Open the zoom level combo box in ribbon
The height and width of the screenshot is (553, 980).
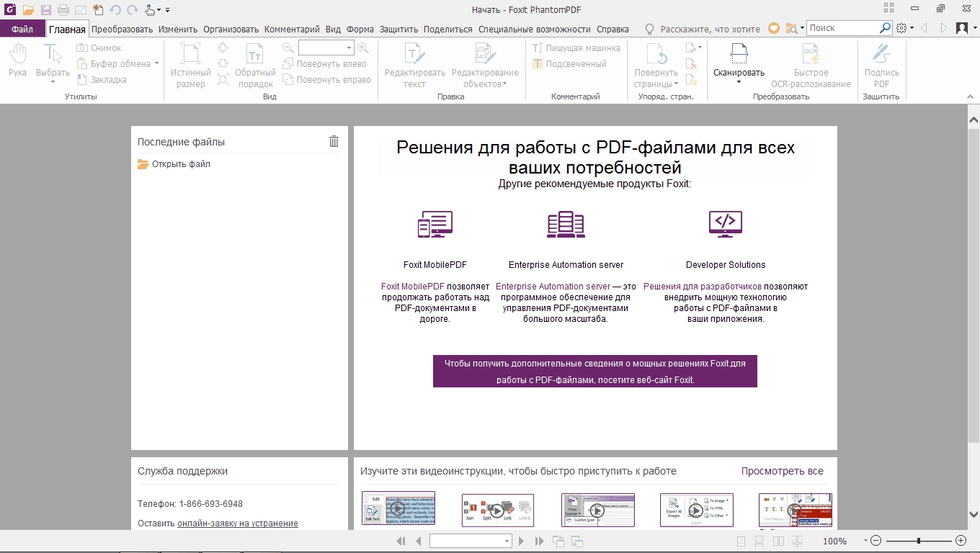[349, 48]
